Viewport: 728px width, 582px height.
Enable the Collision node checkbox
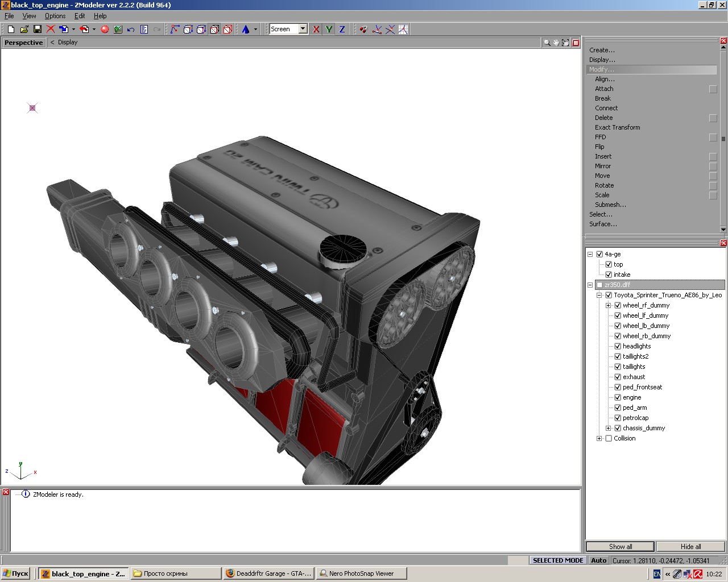[x=609, y=438]
